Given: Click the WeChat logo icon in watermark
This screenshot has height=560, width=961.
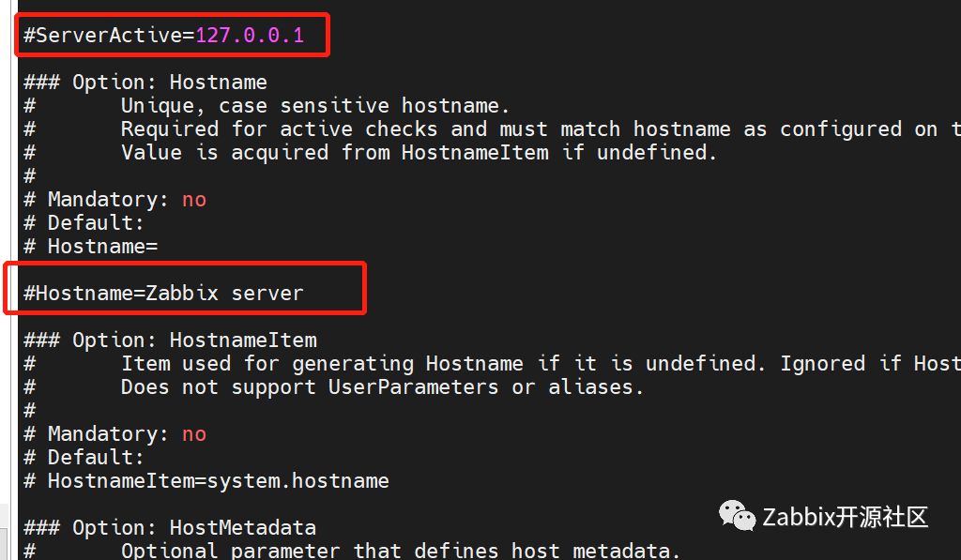Looking at the screenshot, I should (x=737, y=515).
